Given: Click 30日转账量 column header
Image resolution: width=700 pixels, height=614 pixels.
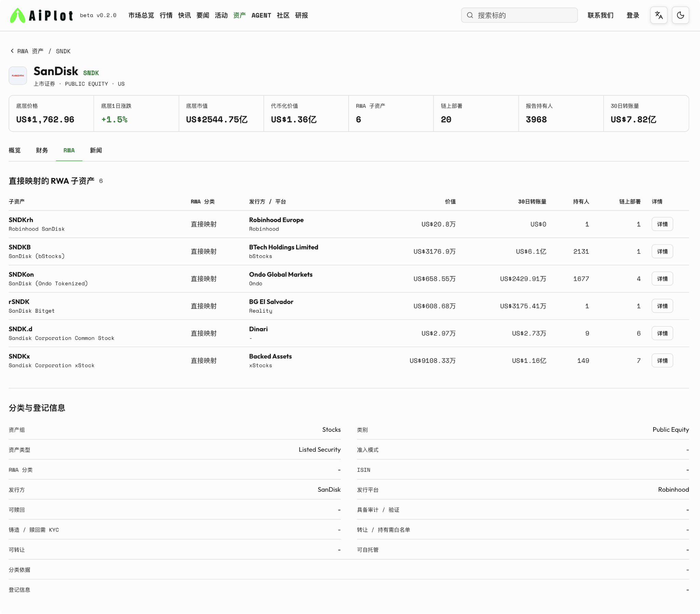Looking at the screenshot, I should click(532, 202).
